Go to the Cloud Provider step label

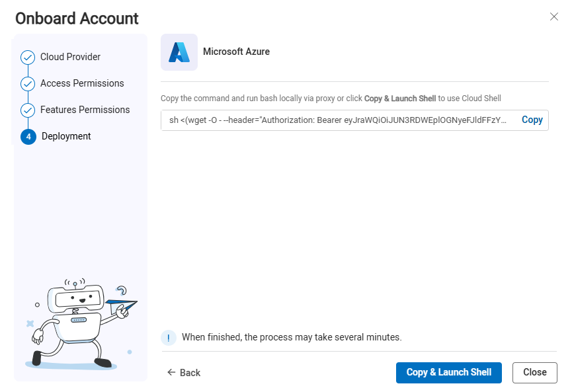pyautogui.click(x=70, y=57)
